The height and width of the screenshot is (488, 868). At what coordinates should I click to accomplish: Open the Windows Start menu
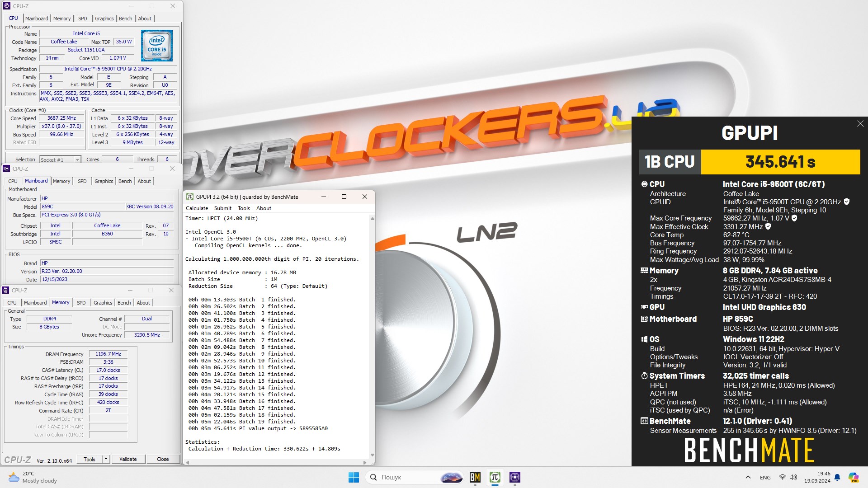point(354,477)
